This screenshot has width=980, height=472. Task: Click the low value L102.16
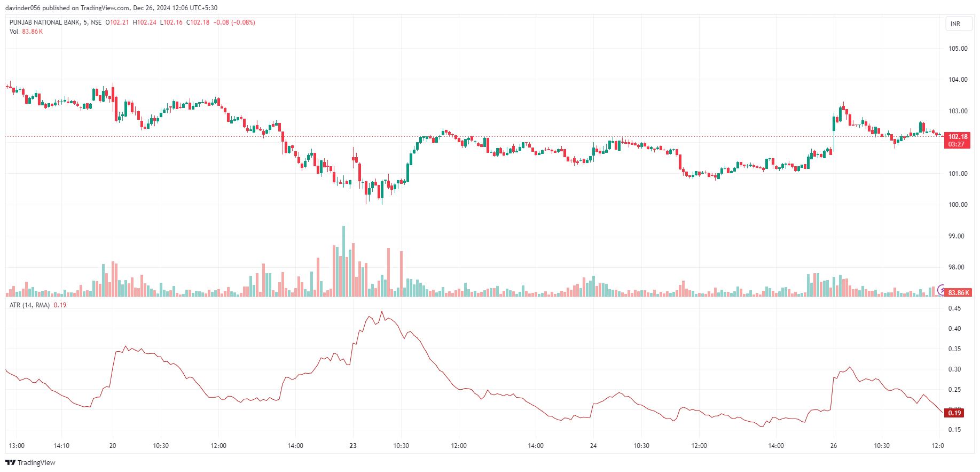[x=171, y=22]
